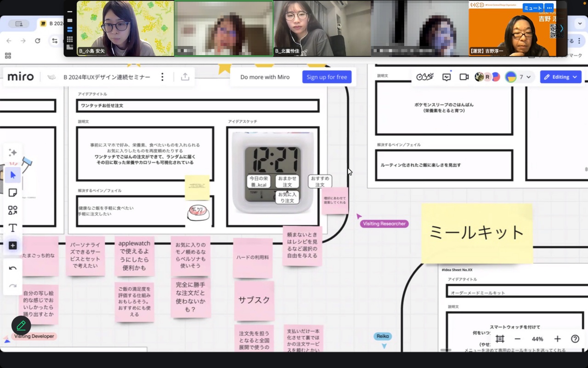The image size is (588, 368).
Task: Open the reactions comment icon
Action: 447,77
